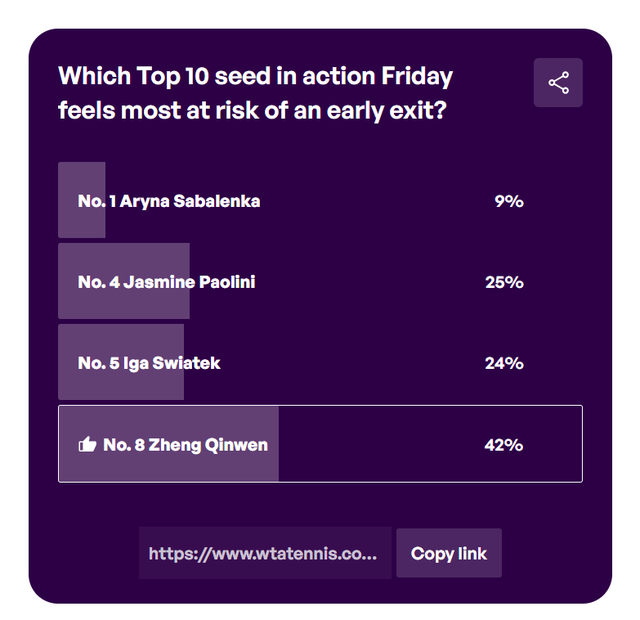The width and height of the screenshot is (640, 620).
Task: Click the empty area of Swiatek's row
Action: (x=350, y=363)
